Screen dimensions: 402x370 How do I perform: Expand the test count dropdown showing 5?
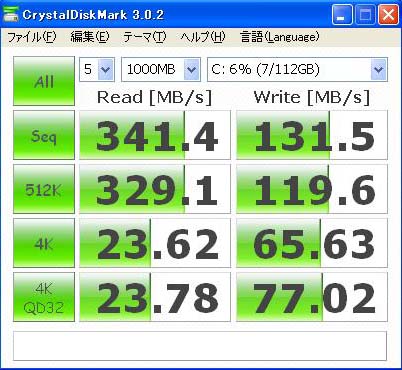point(97,69)
